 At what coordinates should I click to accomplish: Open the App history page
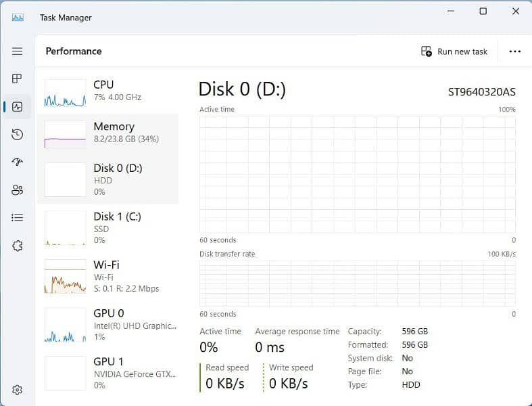18,135
